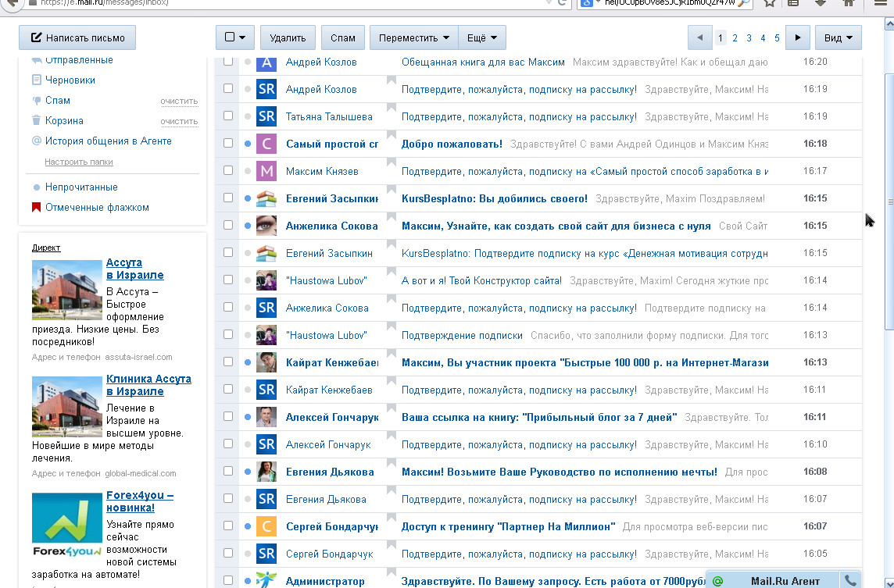Click the red flag icon next to Отмеченные флажком
The image size is (894, 588).
coord(36,208)
